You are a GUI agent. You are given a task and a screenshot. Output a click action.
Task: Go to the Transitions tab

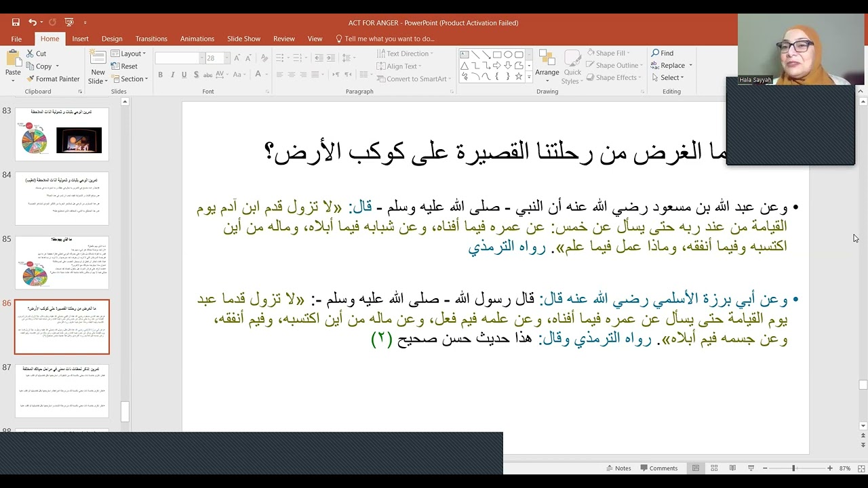151,39
